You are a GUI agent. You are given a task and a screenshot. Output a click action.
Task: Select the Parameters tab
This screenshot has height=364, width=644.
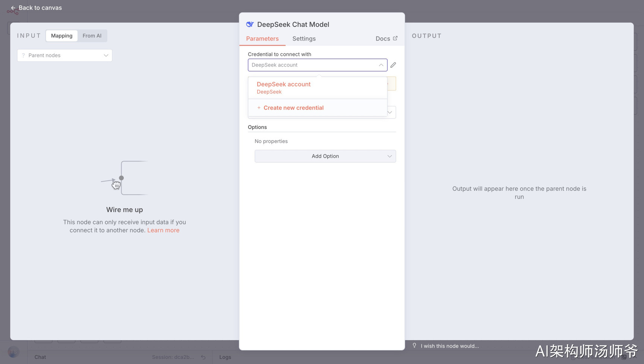[262, 39]
